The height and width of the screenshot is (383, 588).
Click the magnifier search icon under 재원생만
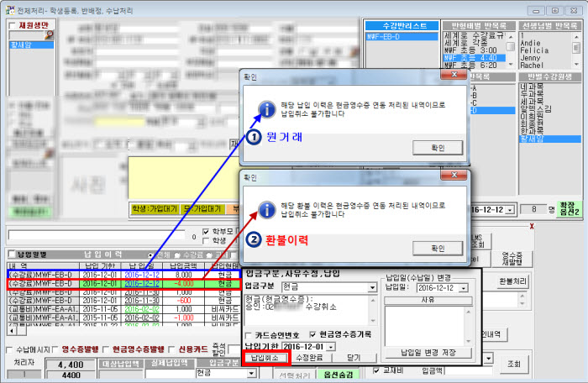click(49, 35)
